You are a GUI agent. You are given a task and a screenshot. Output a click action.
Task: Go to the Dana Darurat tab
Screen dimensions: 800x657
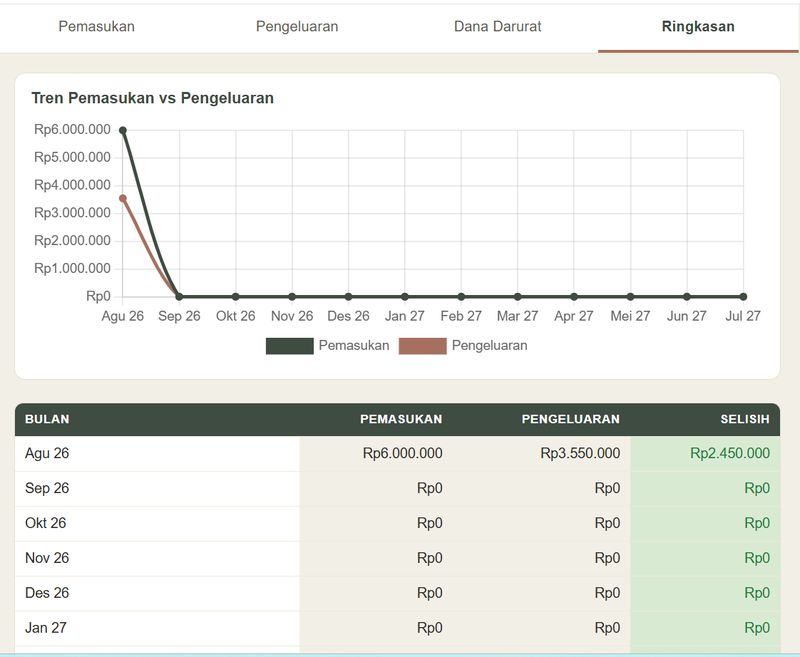pos(497,27)
